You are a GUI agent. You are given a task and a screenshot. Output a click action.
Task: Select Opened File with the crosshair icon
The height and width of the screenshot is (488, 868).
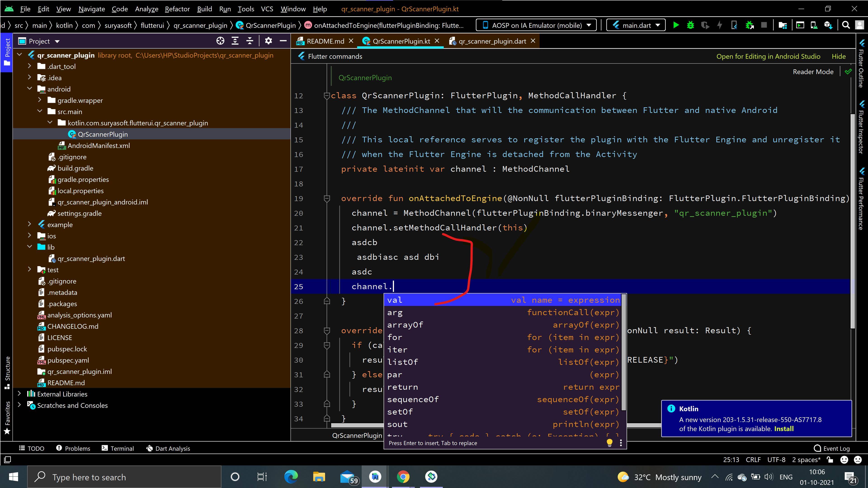coord(220,41)
